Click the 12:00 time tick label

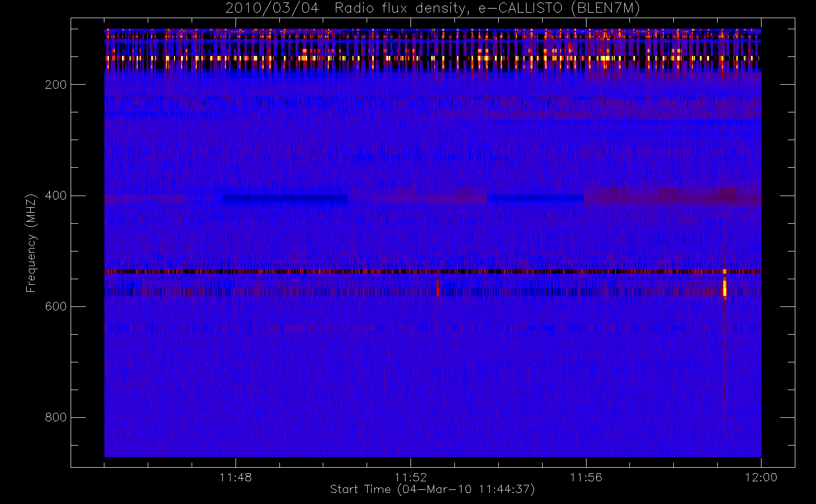[761, 477]
